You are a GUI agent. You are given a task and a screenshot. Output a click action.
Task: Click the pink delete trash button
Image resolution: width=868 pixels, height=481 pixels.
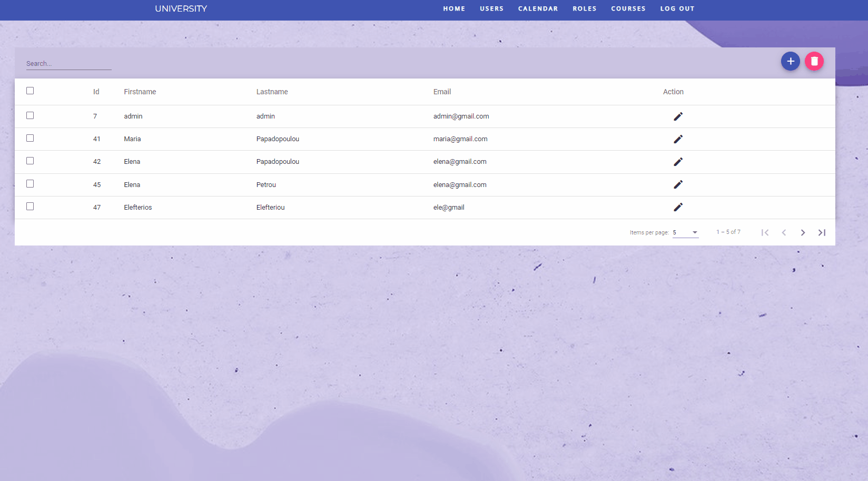point(814,61)
